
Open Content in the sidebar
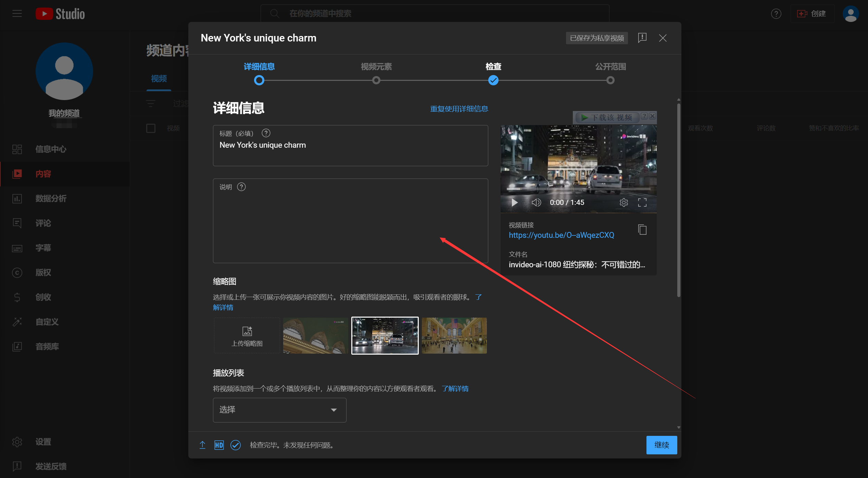[65, 174]
